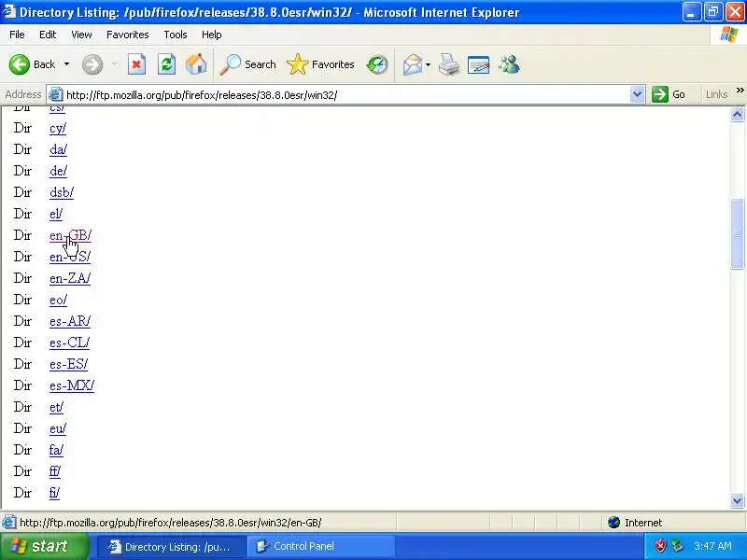The width and height of the screenshot is (747, 560).
Task: Open the es-ES/ directory link
Action: [x=68, y=364]
